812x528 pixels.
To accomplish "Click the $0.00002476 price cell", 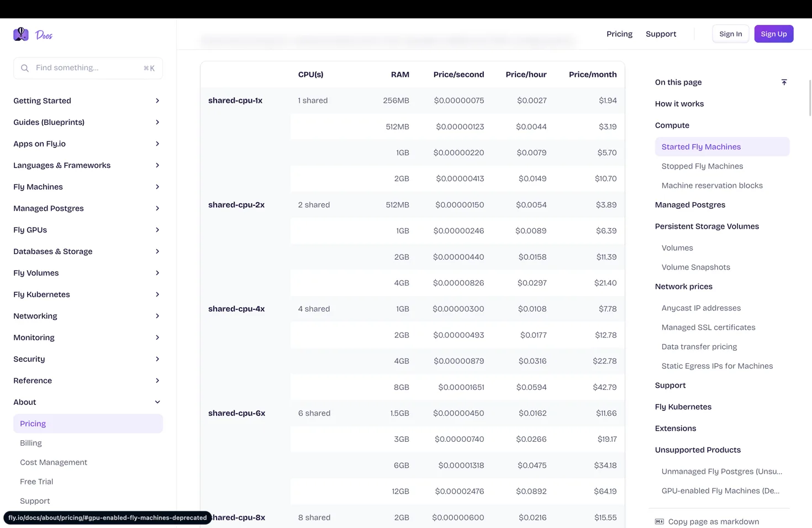I will pos(459,492).
